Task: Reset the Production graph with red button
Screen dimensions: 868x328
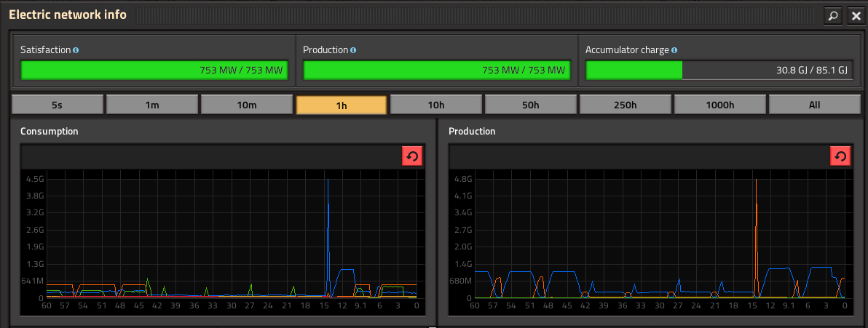Action: (840, 156)
